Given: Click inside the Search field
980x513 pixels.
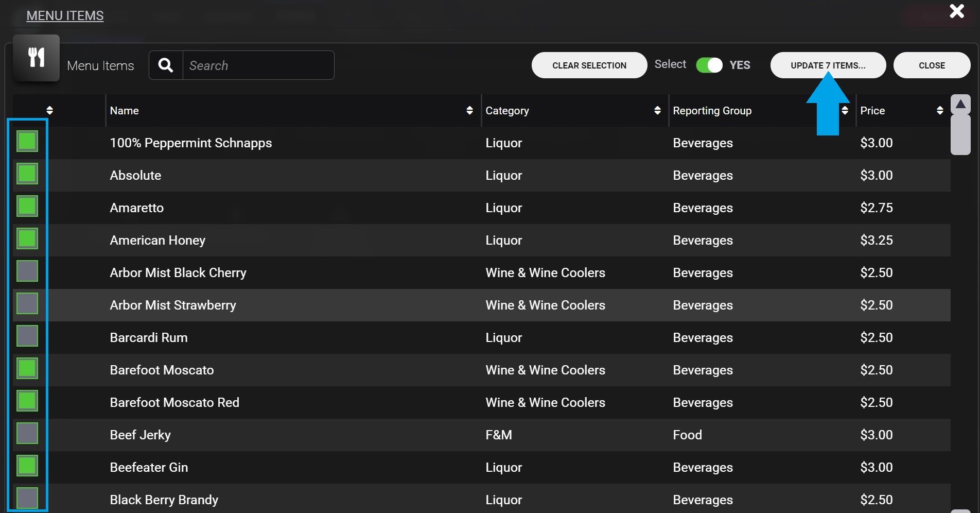Looking at the screenshot, I should [x=257, y=65].
